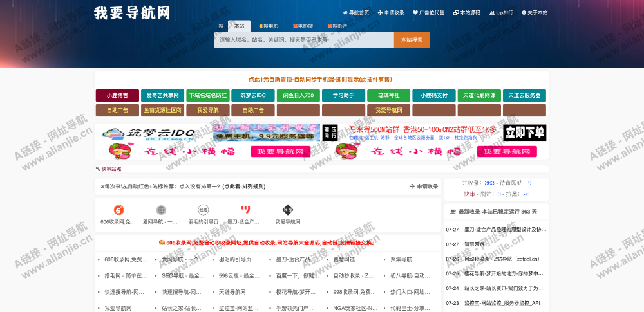Screen dimensions: 644x312
Task: Click the list icon beside 最新收录 heading
Action: point(453,212)
